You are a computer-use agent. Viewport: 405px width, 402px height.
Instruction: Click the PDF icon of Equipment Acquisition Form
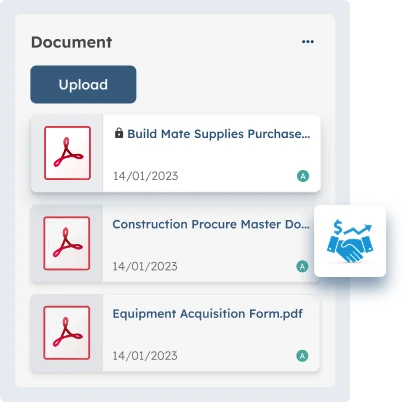pos(67,333)
